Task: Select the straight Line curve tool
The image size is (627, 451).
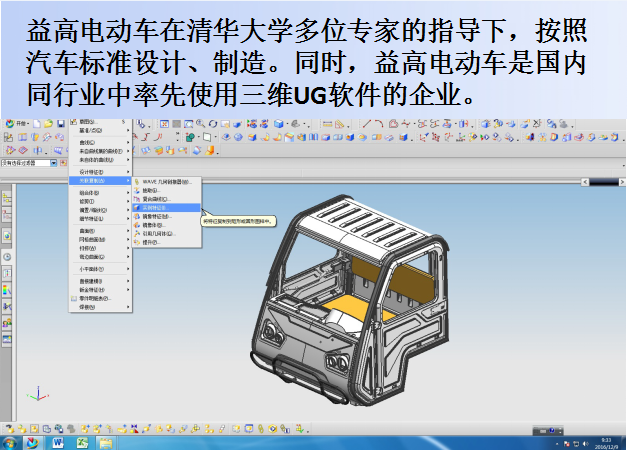Action: [367, 124]
